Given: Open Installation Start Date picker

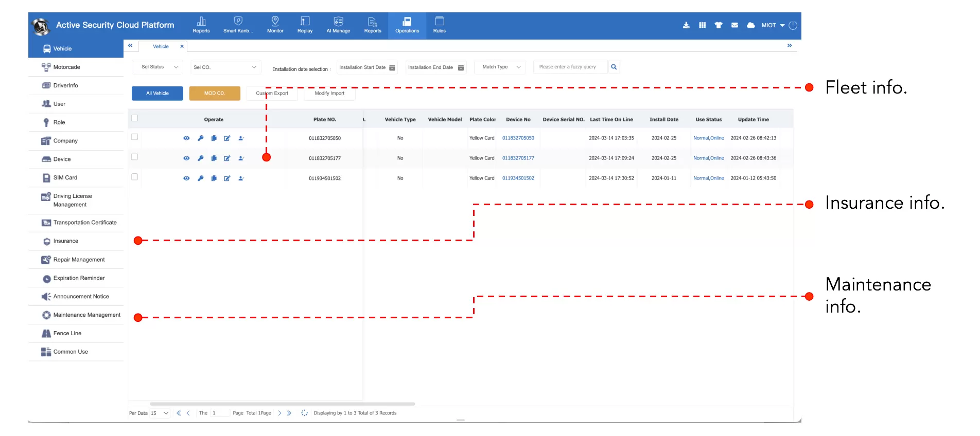Looking at the screenshot, I should (367, 67).
